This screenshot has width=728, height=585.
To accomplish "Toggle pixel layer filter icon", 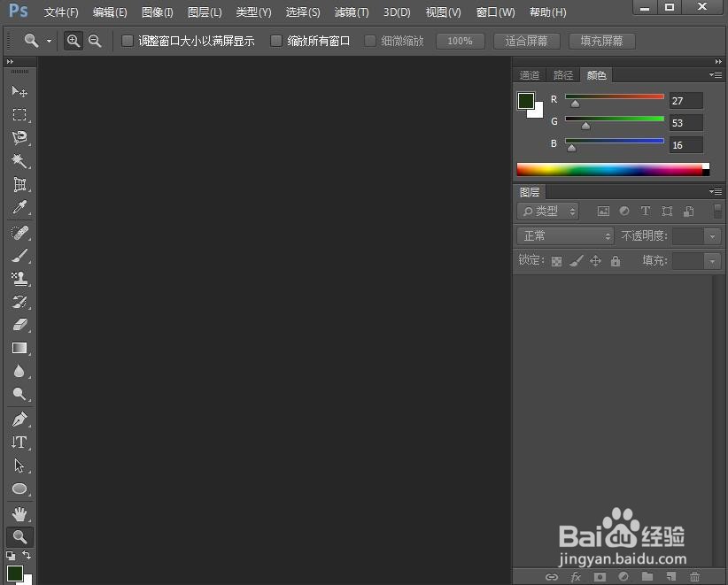I will 603,212.
